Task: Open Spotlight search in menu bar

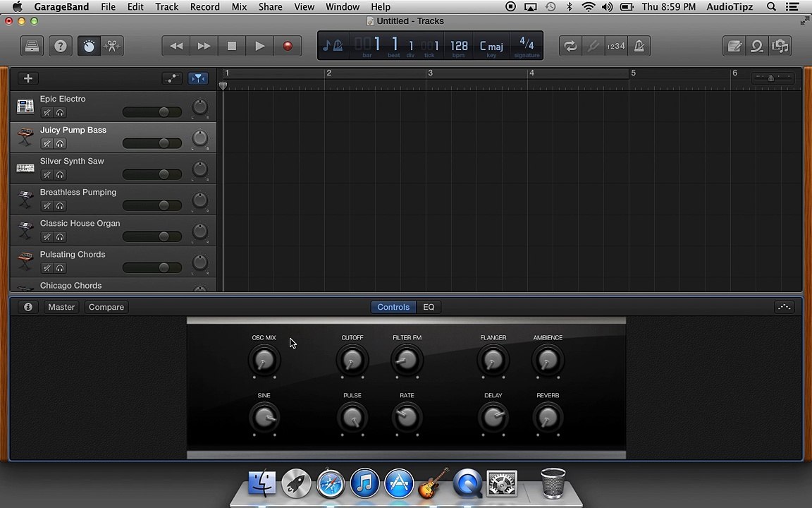Action: pyautogui.click(x=771, y=7)
